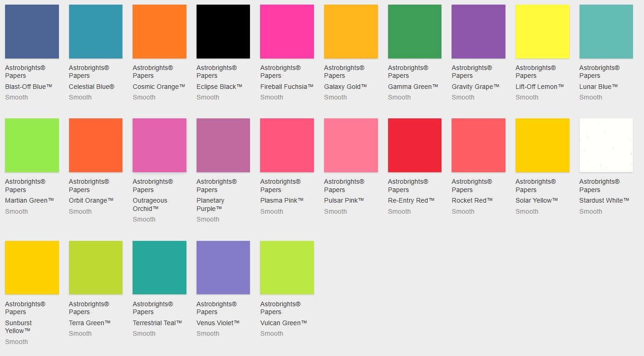
Task: Click the Vulcan Green™ name text
Action: pyautogui.click(x=284, y=323)
